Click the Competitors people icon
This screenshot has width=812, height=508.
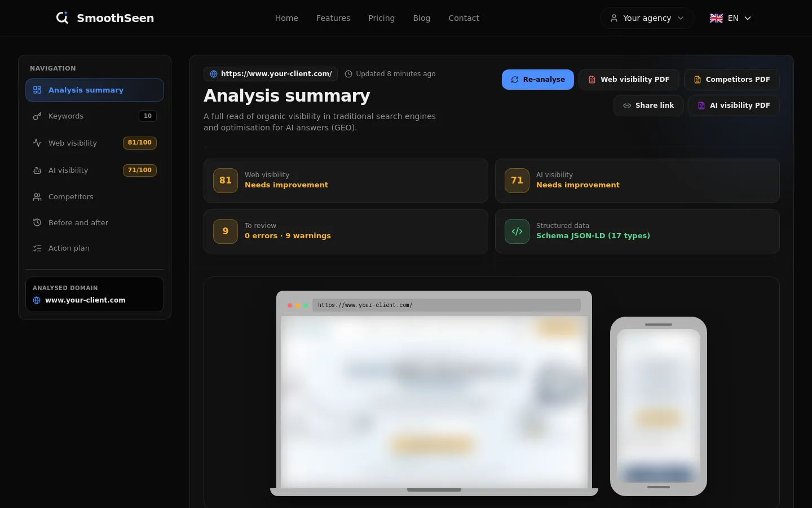point(37,197)
